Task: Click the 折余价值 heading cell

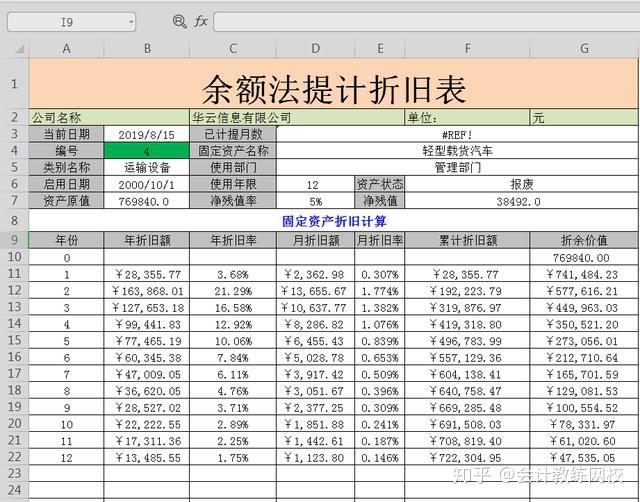Action: click(x=584, y=240)
